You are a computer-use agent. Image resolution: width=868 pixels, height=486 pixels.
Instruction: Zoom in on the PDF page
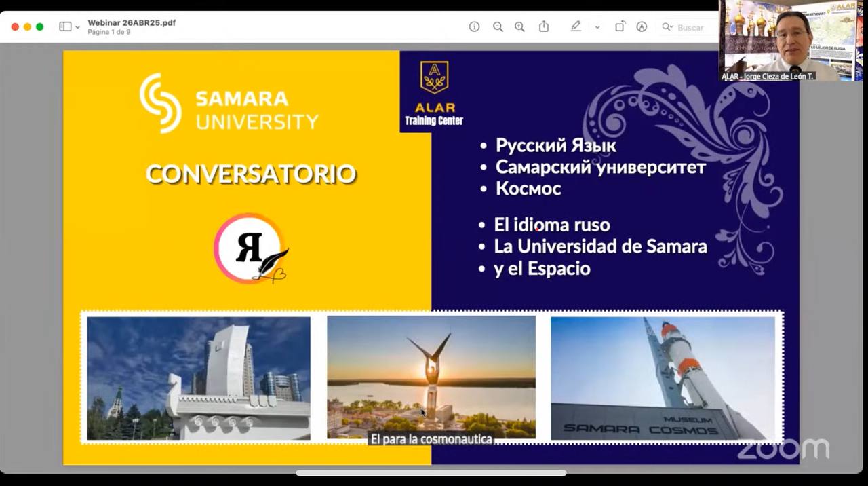click(519, 26)
